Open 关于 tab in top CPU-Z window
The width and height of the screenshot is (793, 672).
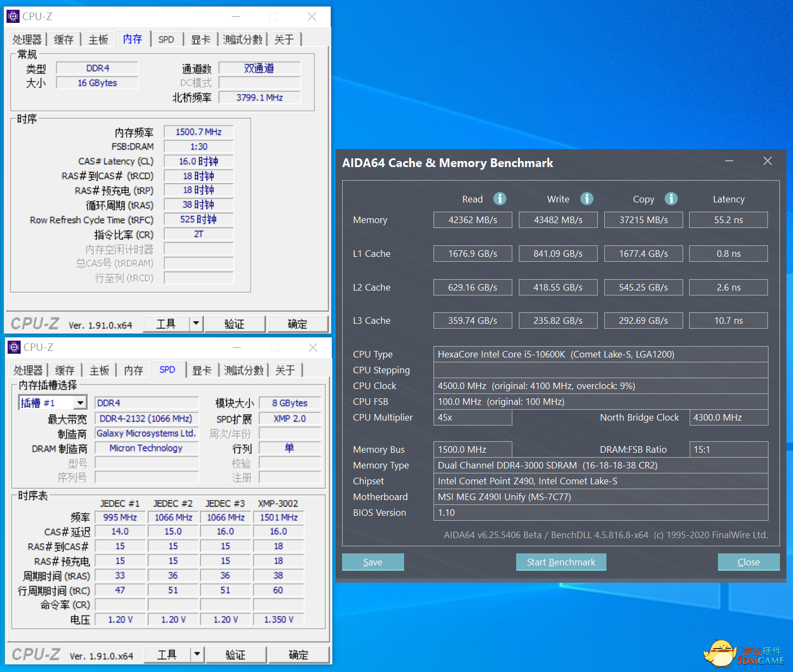[284, 39]
